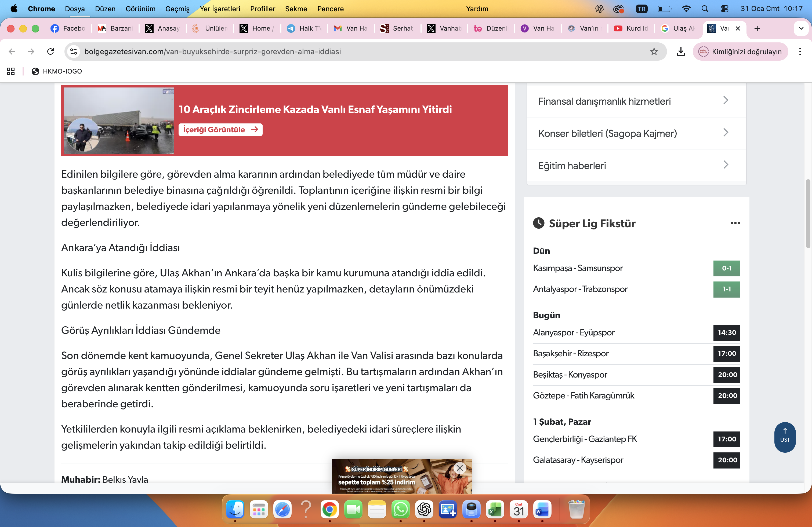The height and width of the screenshot is (527, 812).
Task: Open Chrome downloads icon
Action: pyautogui.click(x=681, y=52)
